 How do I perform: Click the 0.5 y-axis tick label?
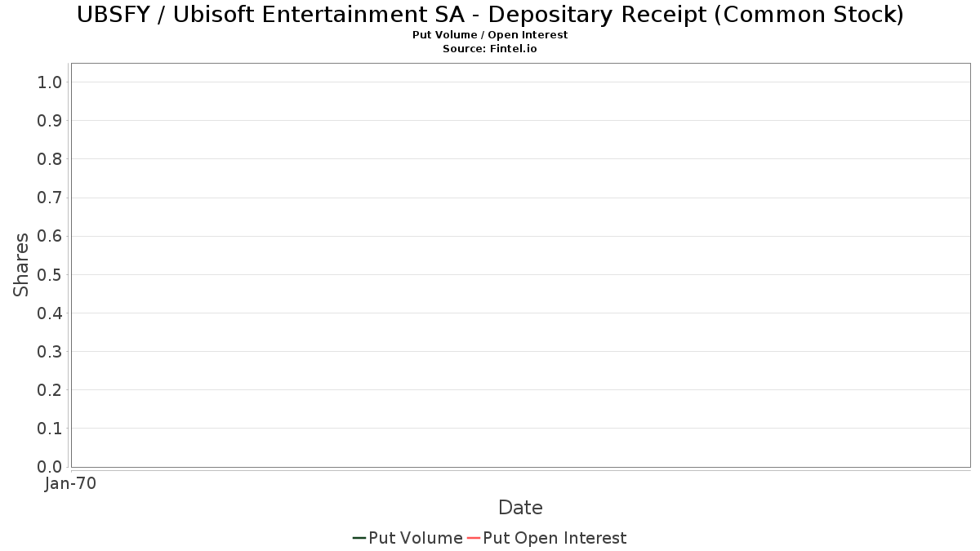(x=50, y=274)
